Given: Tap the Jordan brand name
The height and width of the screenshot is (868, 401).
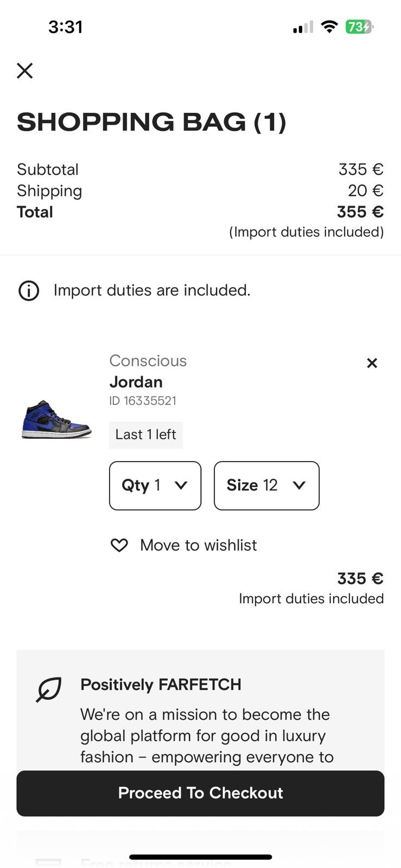Looking at the screenshot, I should coord(136,382).
